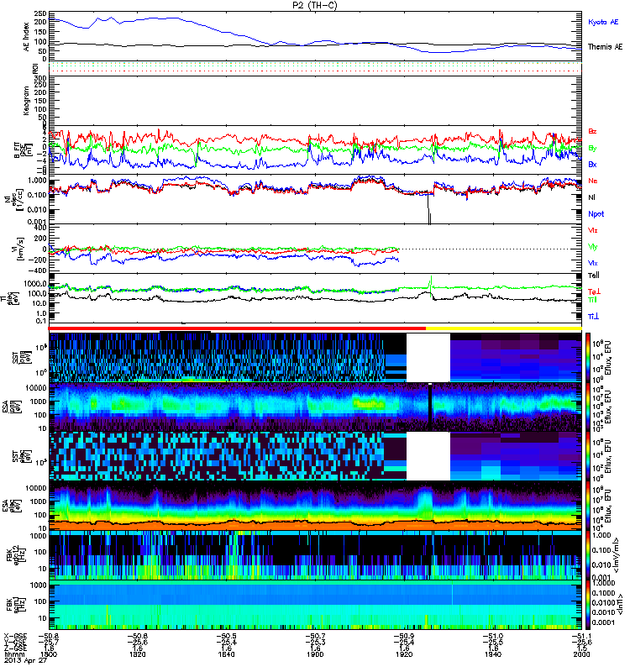Click the white data gap in SST electrons panel

tap(428, 456)
